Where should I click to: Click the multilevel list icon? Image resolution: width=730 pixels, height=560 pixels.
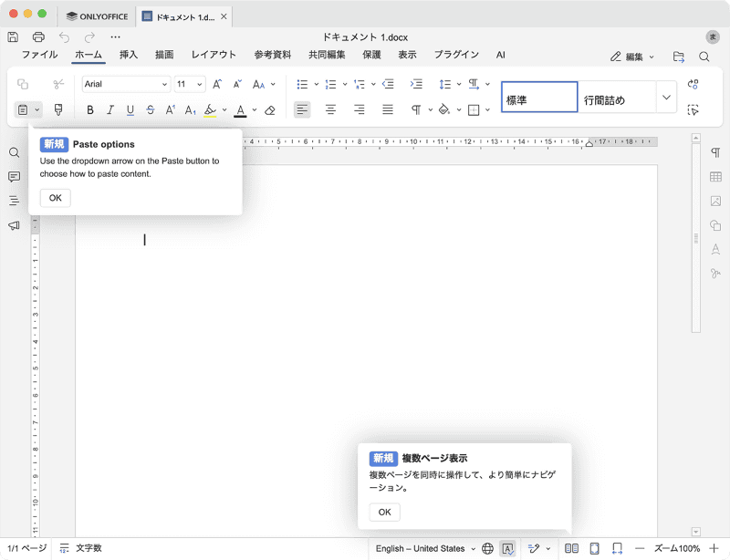[x=359, y=84]
